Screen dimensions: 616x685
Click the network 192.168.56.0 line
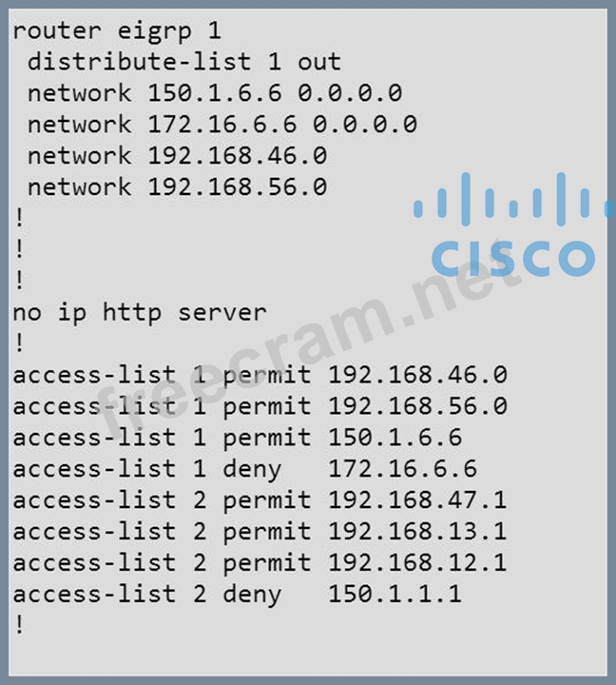(177, 186)
